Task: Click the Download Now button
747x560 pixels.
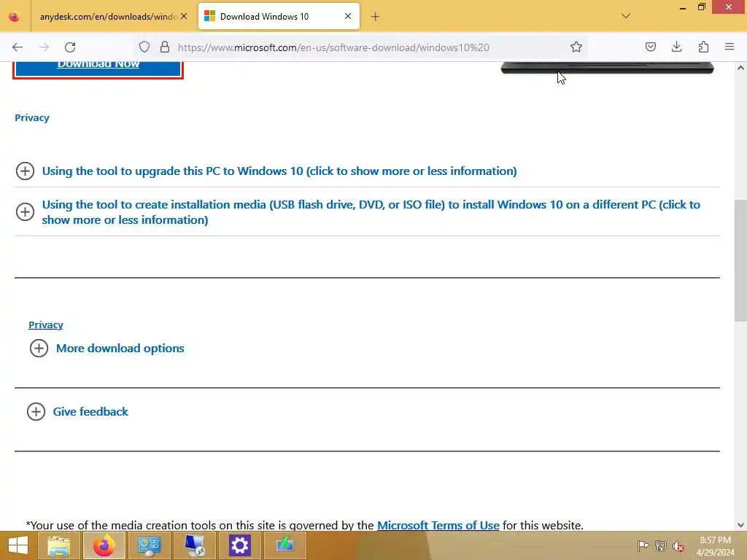Action: click(98, 69)
